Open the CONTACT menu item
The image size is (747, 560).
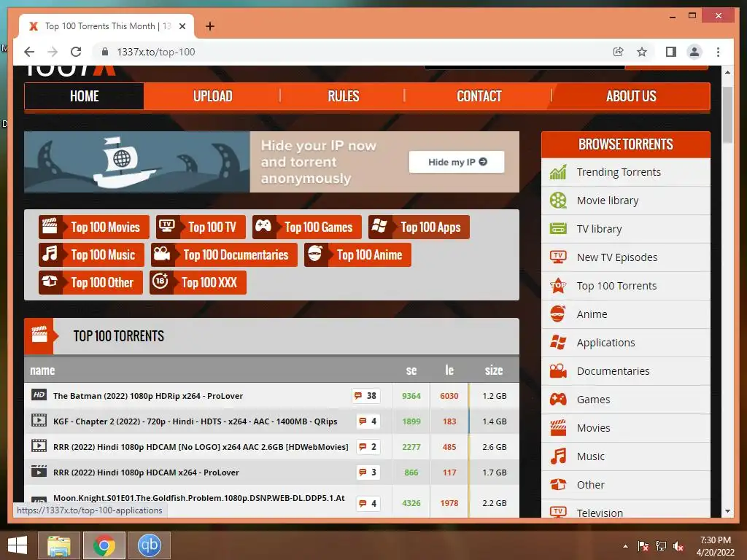[479, 96]
